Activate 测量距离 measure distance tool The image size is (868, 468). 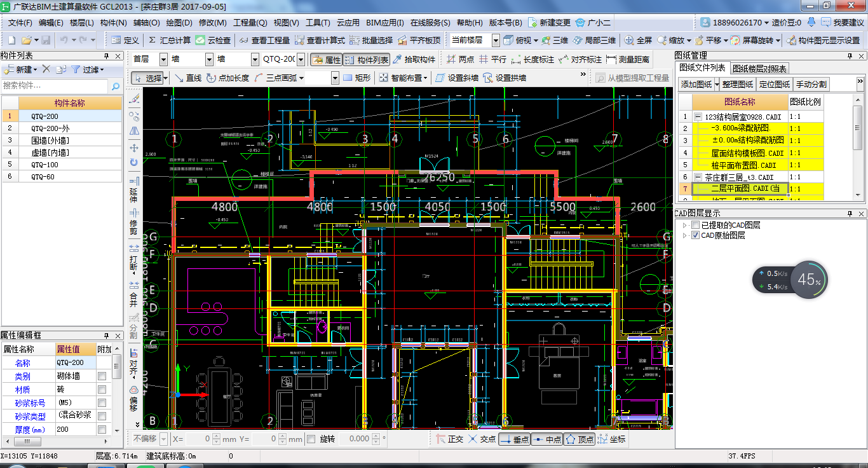pos(628,60)
